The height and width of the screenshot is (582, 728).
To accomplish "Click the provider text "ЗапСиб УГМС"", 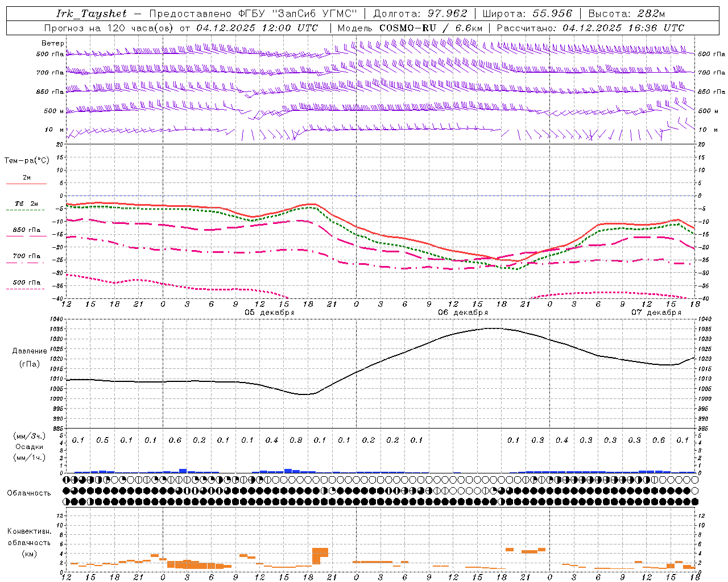I will tap(315, 14).
